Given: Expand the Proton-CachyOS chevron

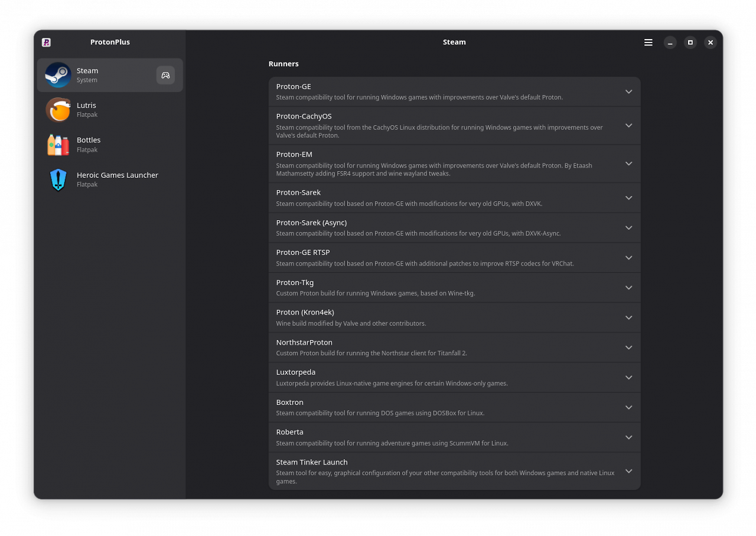Looking at the screenshot, I should tap(628, 125).
